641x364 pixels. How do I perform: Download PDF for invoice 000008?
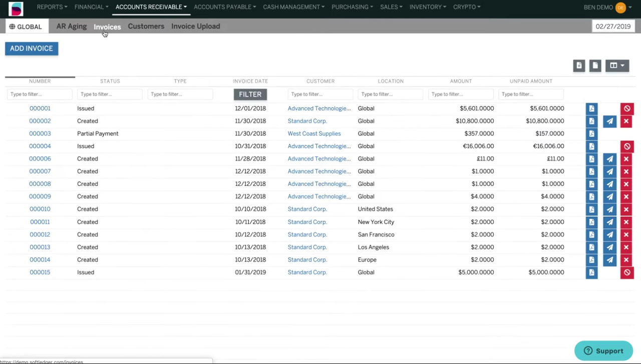(591, 184)
